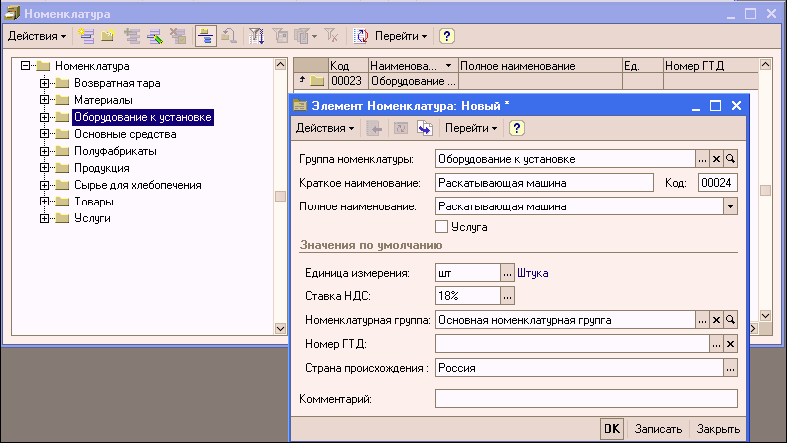Open help in the Номенклатура list toolbar

pos(447,36)
